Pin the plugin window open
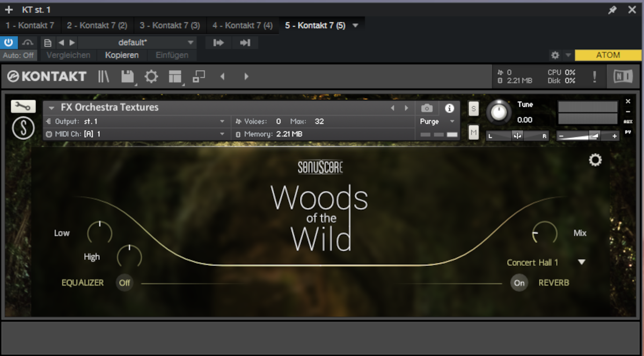Viewport: 644px width, 356px height. pyautogui.click(x=612, y=10)
